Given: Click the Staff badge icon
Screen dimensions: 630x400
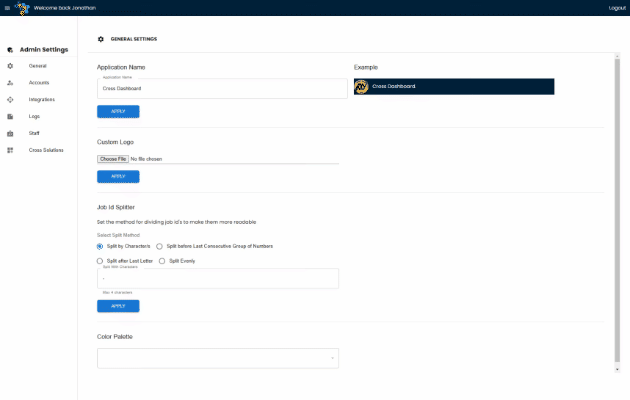Looking at the screenshot, I should click(x=10, y=133).
